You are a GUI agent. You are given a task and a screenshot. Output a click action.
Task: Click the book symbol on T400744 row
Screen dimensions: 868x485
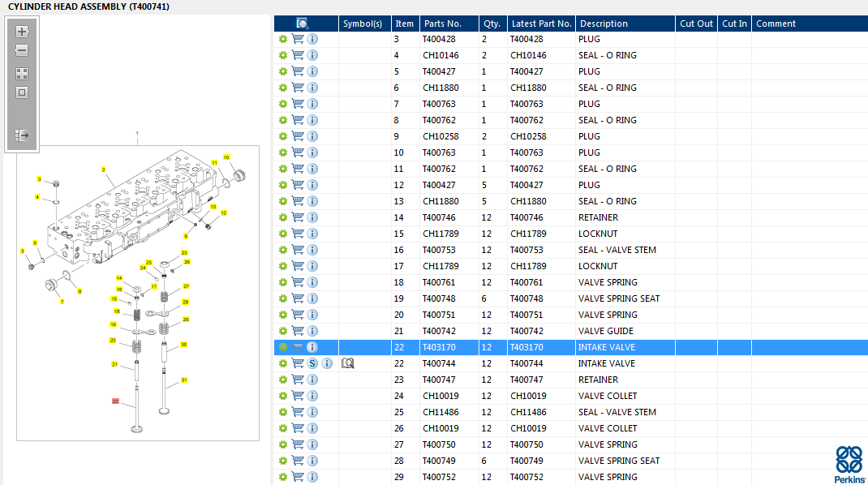tap(348, 363)
